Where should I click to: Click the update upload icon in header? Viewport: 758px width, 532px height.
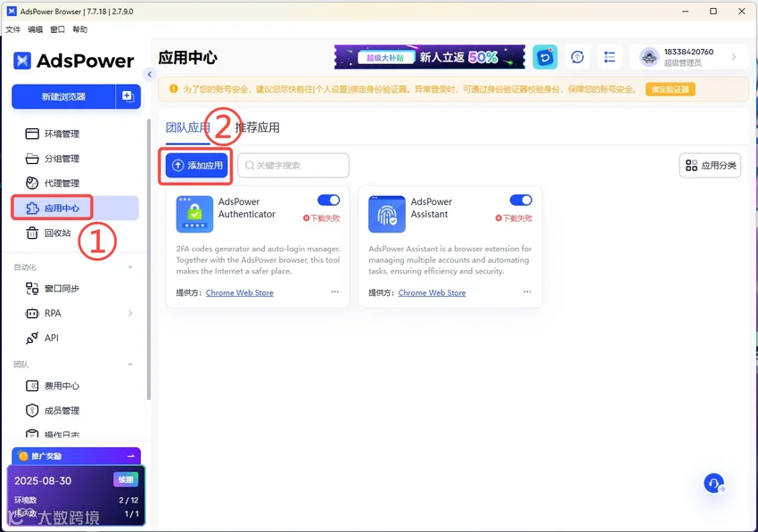pos(577,58)
